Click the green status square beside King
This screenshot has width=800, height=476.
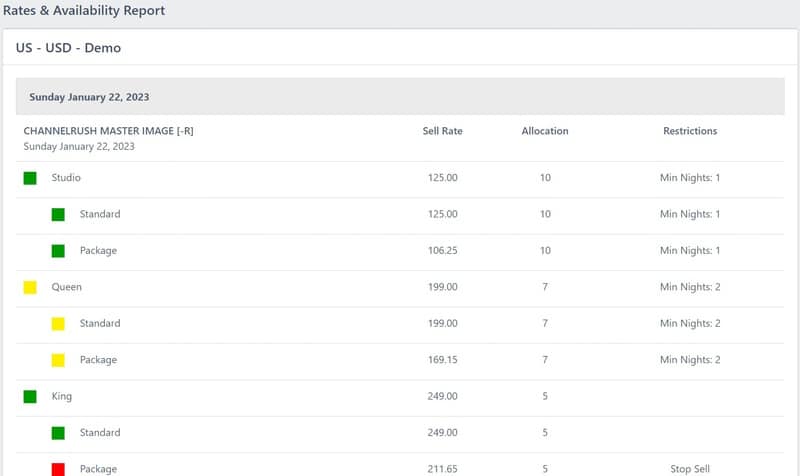pyautogui.click(x=30, y=396)
